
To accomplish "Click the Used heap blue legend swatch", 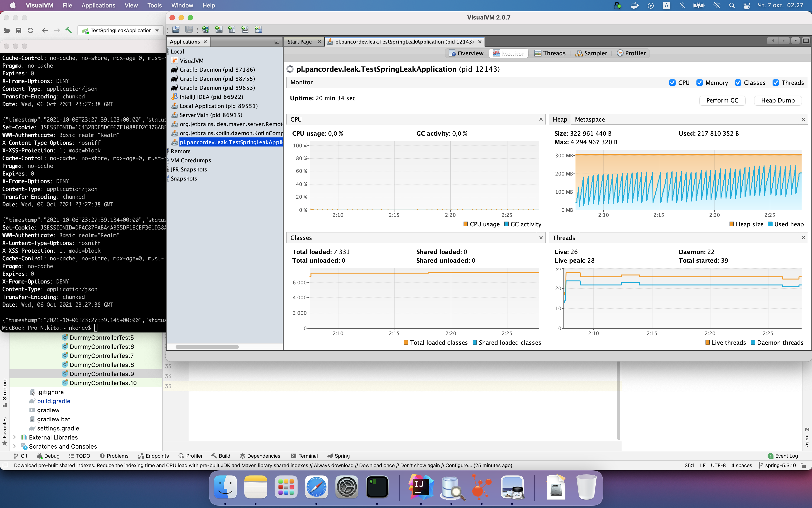I will (x=770, y=224).
